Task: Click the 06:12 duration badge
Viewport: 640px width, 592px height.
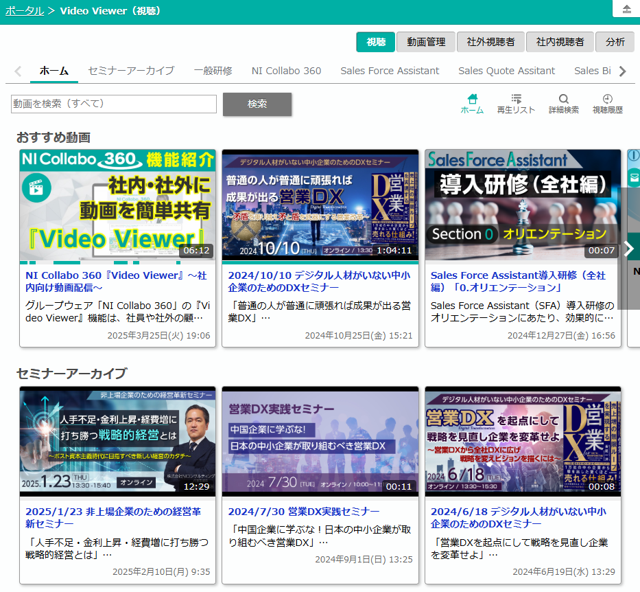Action: 196,250
